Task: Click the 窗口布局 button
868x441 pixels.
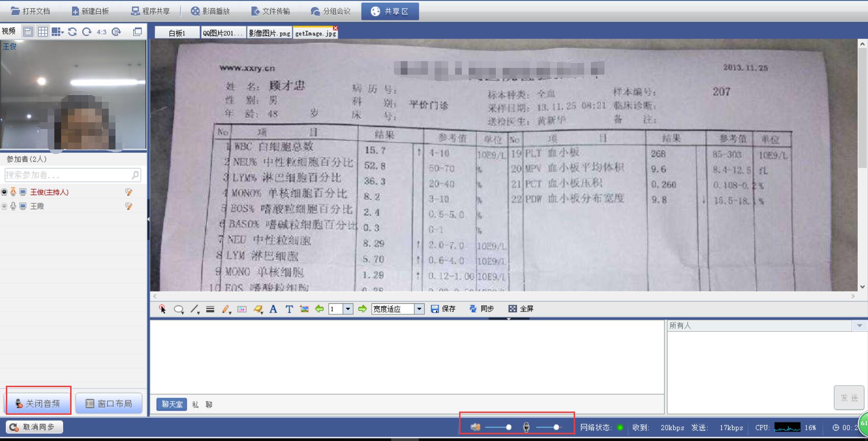Action: pyautogui.click(x=109, y=403)
